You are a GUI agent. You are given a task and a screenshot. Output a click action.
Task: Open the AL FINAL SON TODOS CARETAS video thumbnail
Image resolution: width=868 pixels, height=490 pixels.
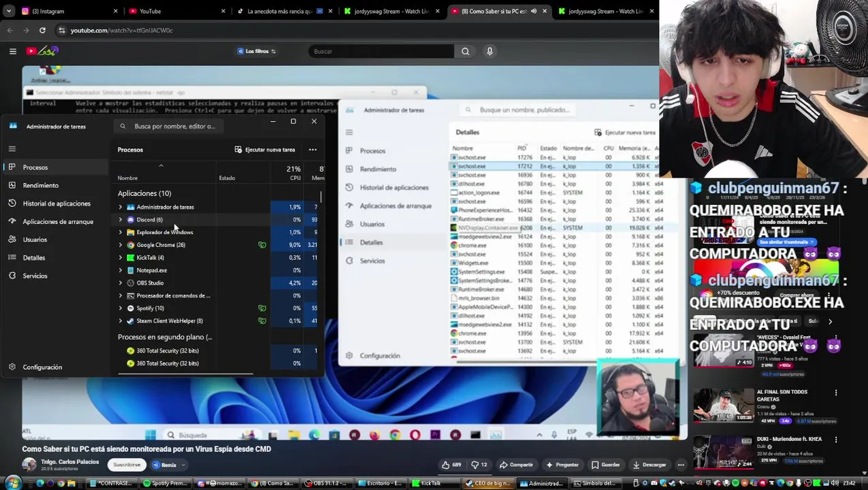point(723,406)
